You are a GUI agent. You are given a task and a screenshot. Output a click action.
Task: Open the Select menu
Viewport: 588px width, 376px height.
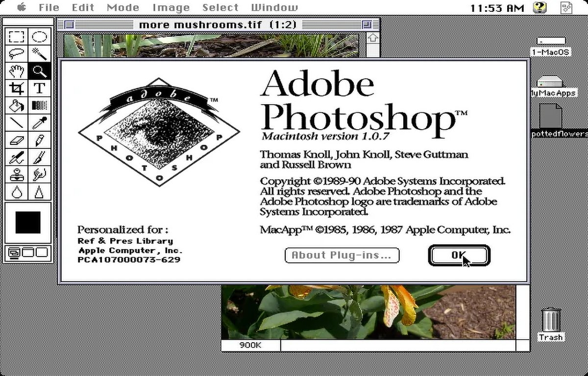click(x=220, y=7)
